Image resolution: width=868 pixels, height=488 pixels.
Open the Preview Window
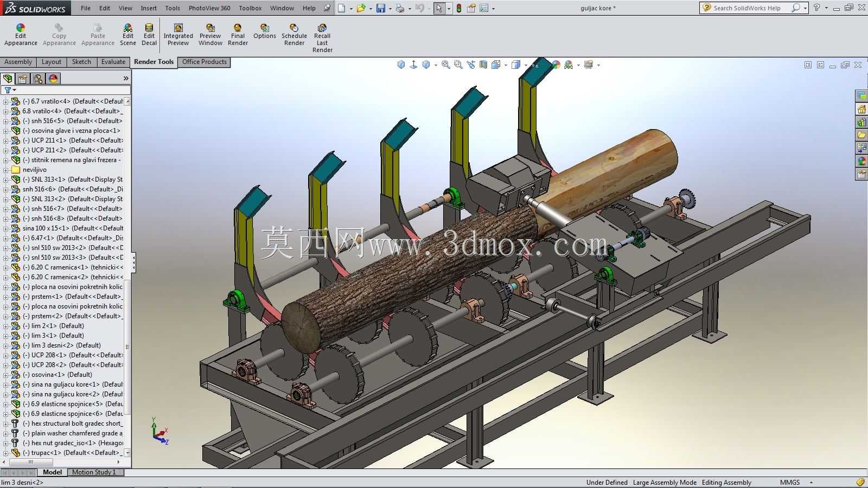(x=210, y=35)
